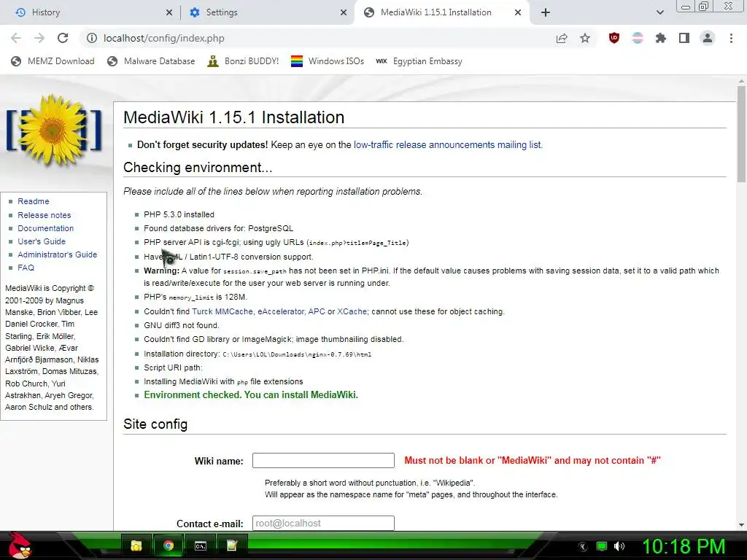Open Chrome three-dot menu
This screenshot has height=560, width=747.
click(x=731, y=38)
